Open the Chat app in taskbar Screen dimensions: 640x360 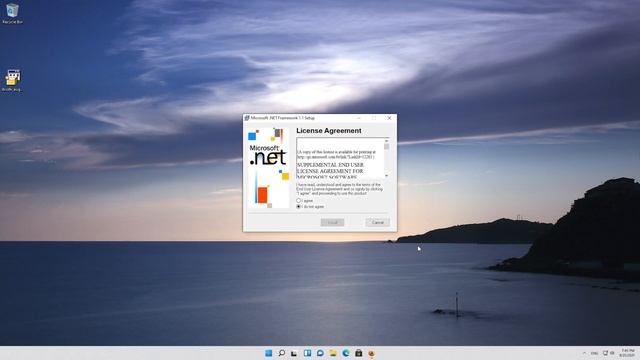pyautogui.click(x=320, y=353)
